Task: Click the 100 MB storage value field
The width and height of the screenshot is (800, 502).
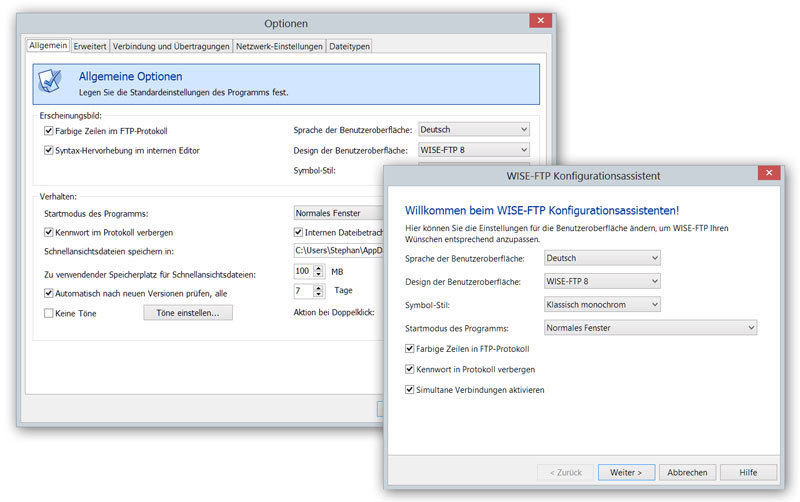Action: (x=304, y=271)
